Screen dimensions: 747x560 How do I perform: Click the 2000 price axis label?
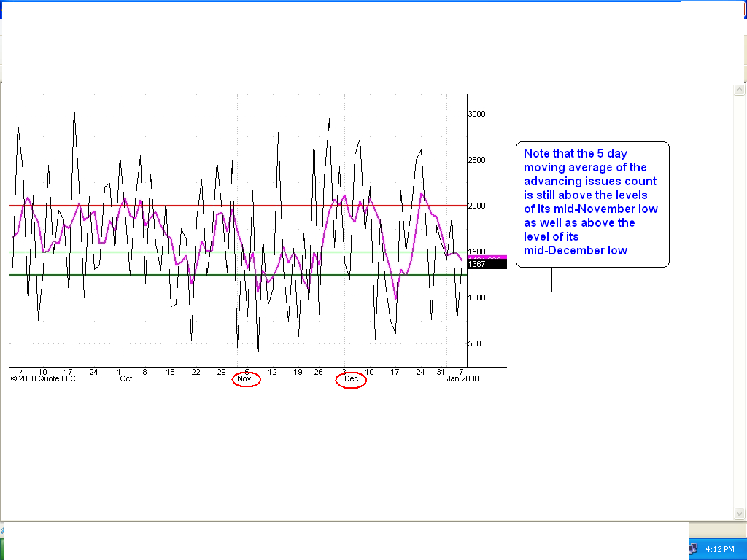coord(477,206)
